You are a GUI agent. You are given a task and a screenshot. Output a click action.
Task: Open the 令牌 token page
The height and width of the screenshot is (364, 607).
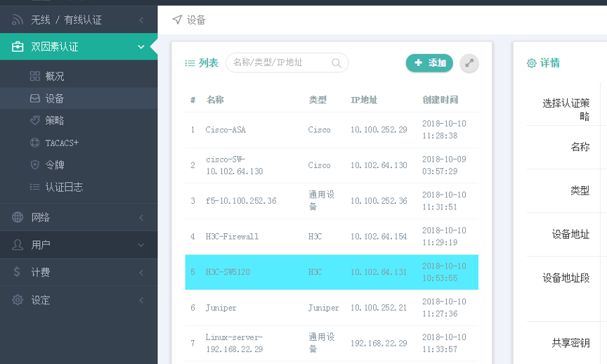[x=79, y=165]
